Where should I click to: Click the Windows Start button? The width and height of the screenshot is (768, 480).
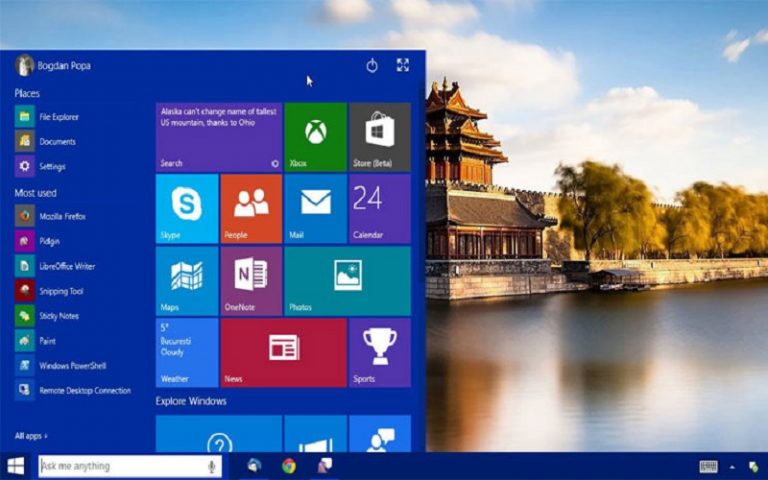pos(16,466)
